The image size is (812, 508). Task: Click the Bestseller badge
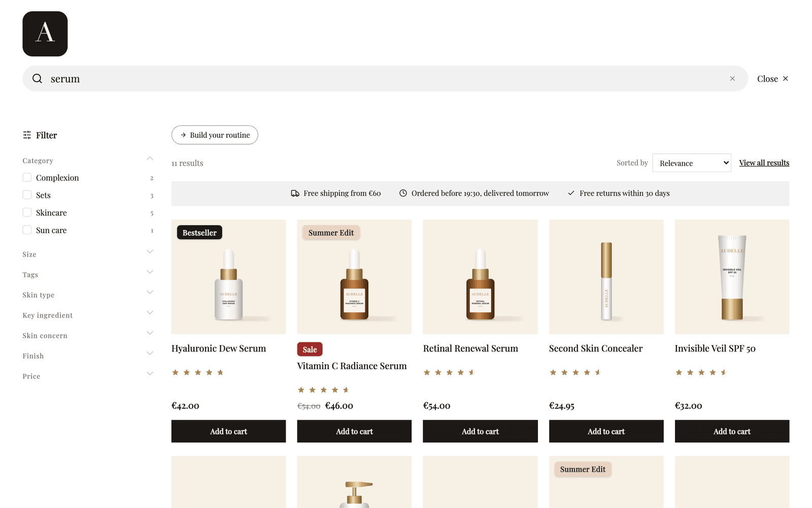pos(199,233)
